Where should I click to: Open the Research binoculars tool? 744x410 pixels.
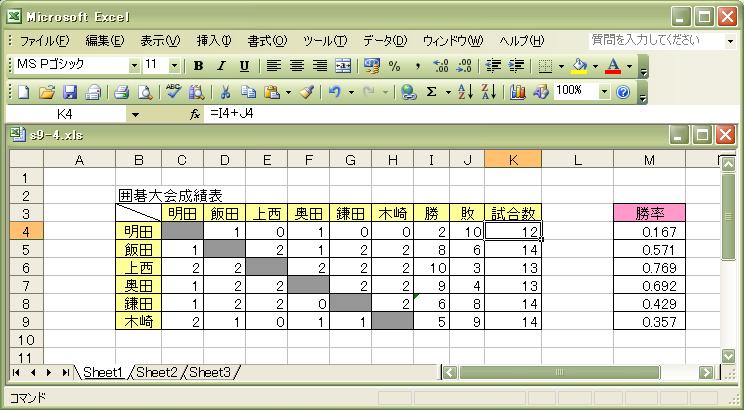pyautogui.click(x=196, y=92)
